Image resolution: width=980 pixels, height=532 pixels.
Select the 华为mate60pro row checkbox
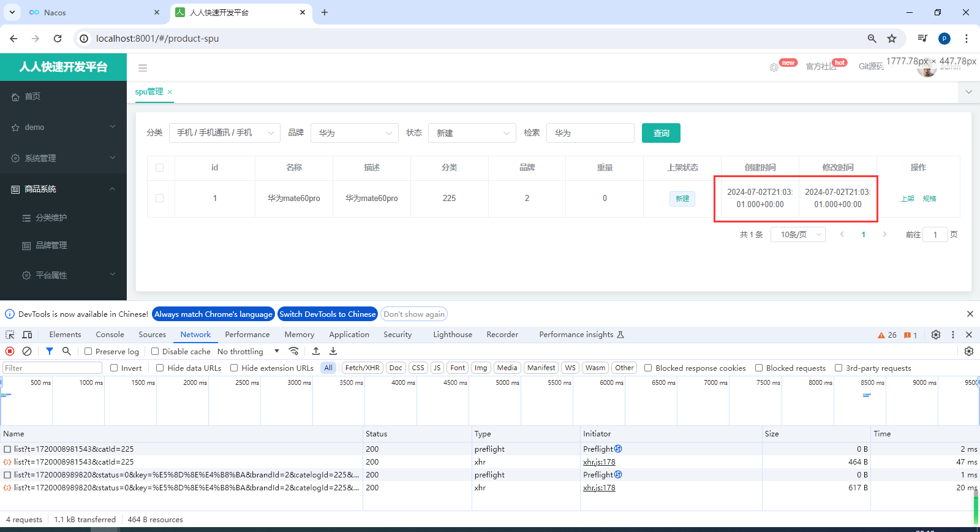tap(160, 199)
